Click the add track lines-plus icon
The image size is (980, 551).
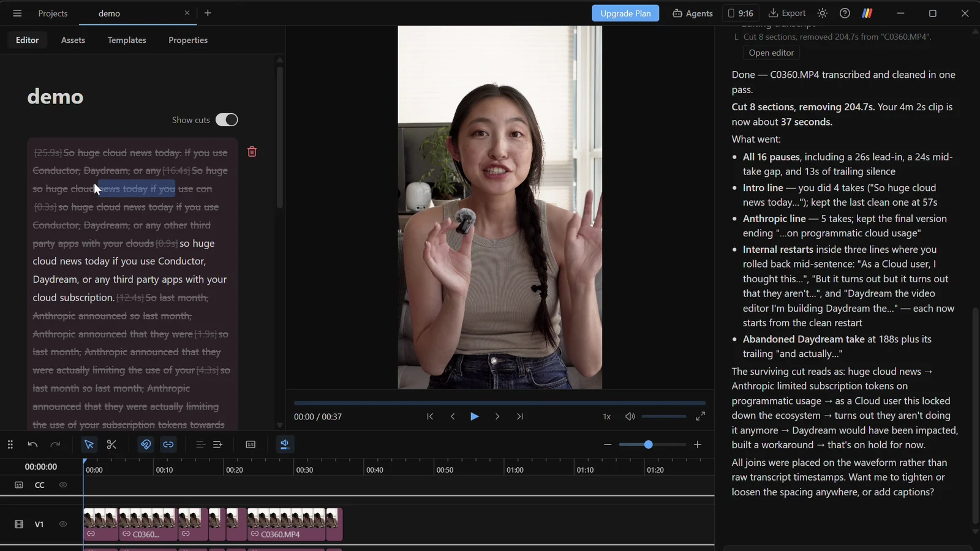point(217,444)
